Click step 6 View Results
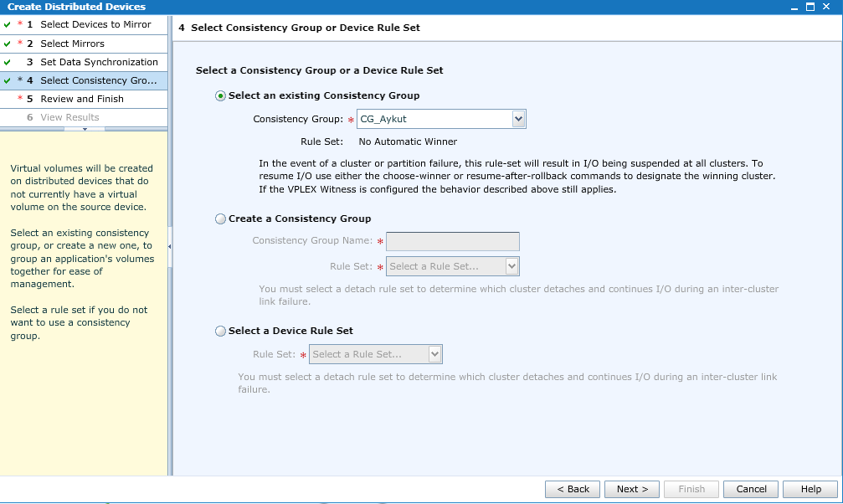 [x=84, y=117]
